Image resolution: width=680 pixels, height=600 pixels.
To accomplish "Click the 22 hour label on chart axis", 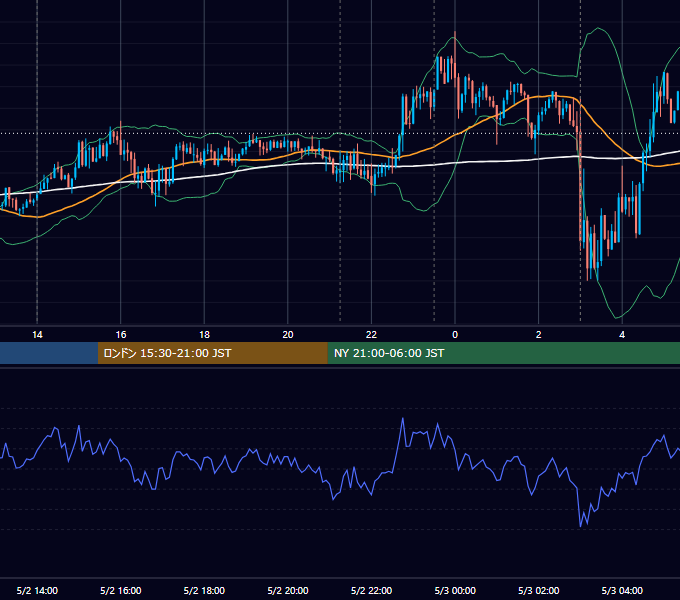I will pos(371,335).
